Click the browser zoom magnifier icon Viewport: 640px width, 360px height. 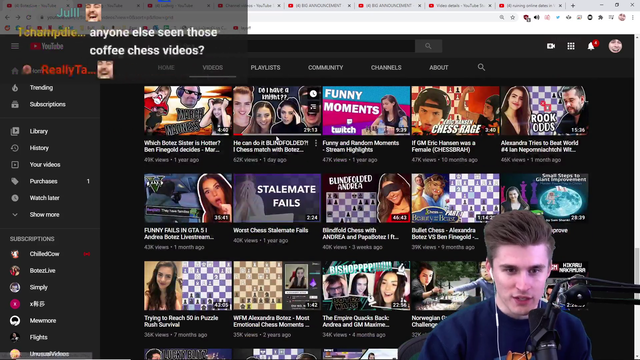tap(502, 18)
